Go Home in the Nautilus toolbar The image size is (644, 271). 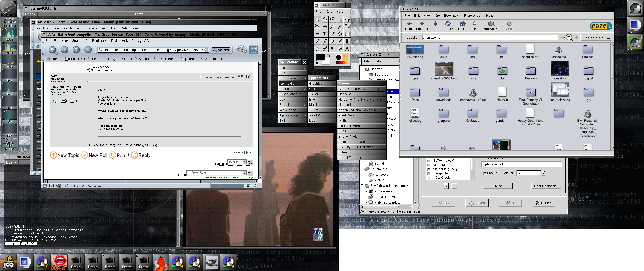(462, 26)
